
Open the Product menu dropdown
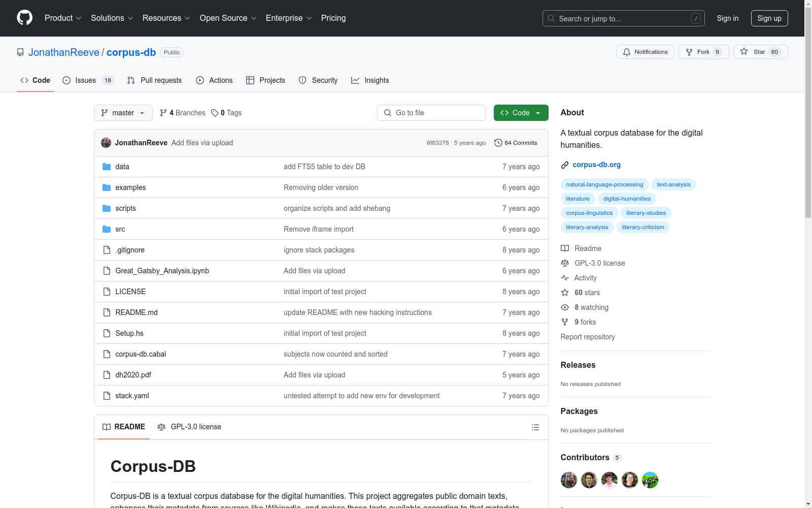(63, 18)
